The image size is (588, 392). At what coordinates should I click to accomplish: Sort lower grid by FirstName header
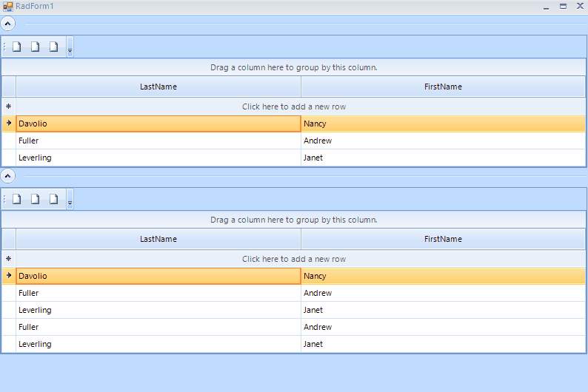[x=443, y=239]
